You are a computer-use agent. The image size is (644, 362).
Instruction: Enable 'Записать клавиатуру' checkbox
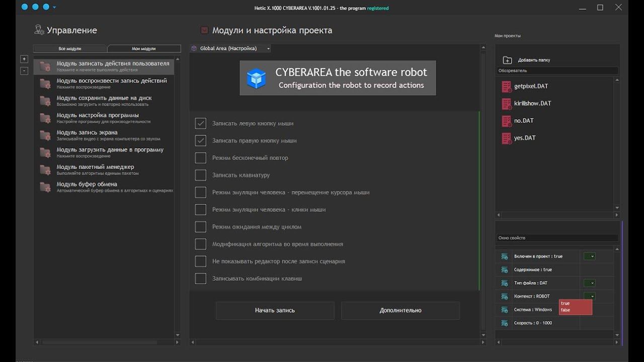[x=201, y=175]
